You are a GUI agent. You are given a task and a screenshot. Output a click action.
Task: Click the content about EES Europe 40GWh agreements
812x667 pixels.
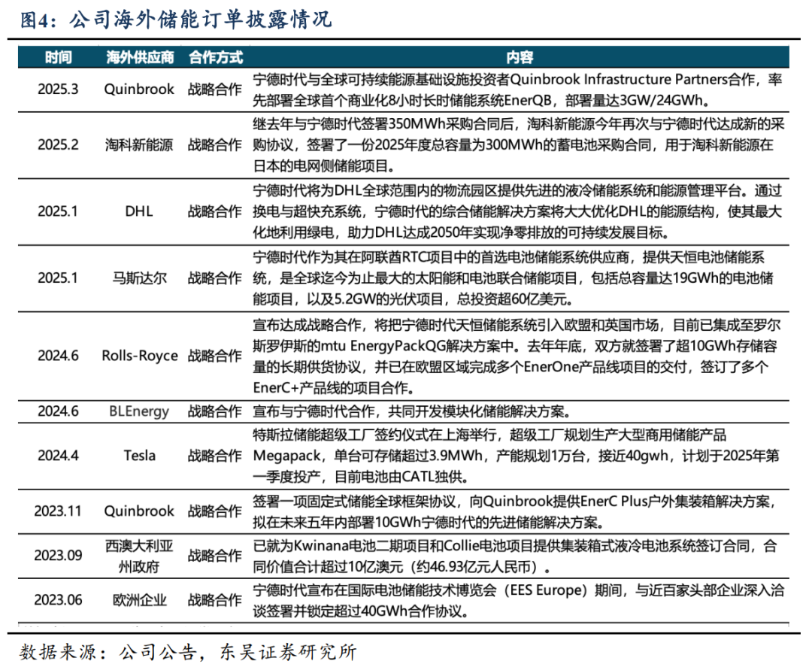click(518, 601)
